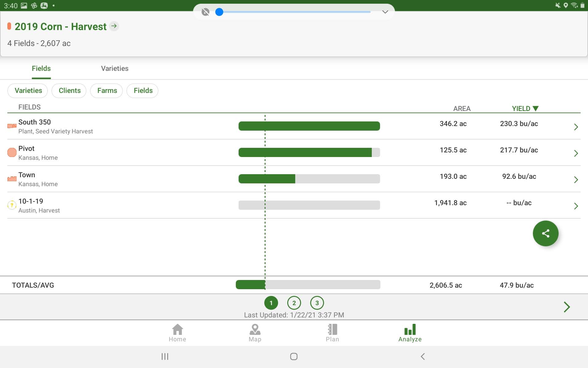Expand the South 350 row chevron
Viewport: 588px width, 368px height.
[576, 127]
